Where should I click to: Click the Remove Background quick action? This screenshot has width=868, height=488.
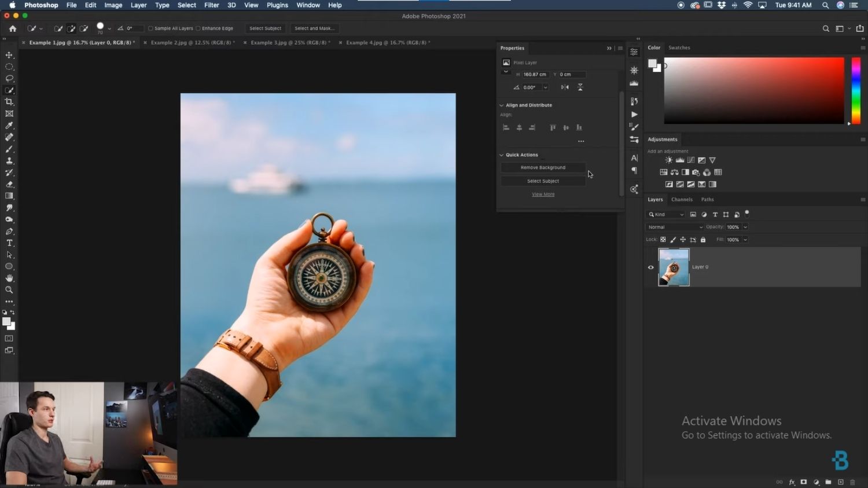(x=543, y=167)
